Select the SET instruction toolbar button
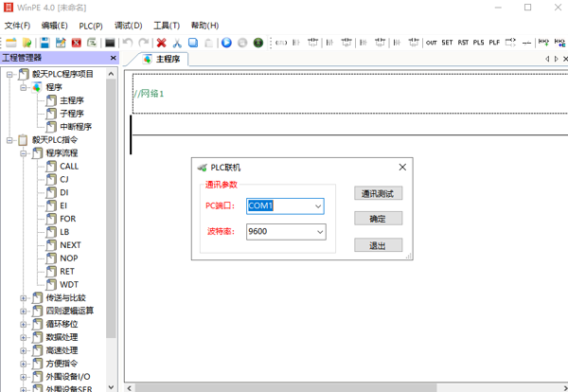This screenshot has height=392, width=568. tap(447, 43)
